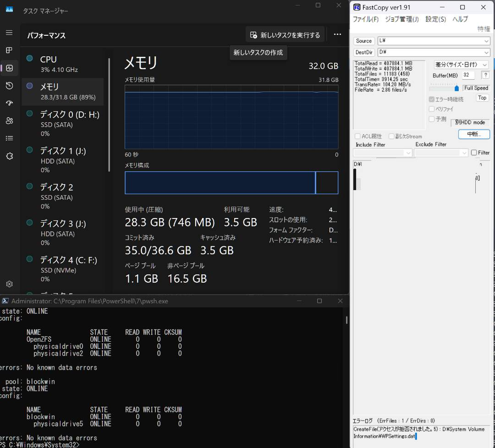
Task: Open FastCopy 設定(S) menu
Action: (x=436, y=19)
